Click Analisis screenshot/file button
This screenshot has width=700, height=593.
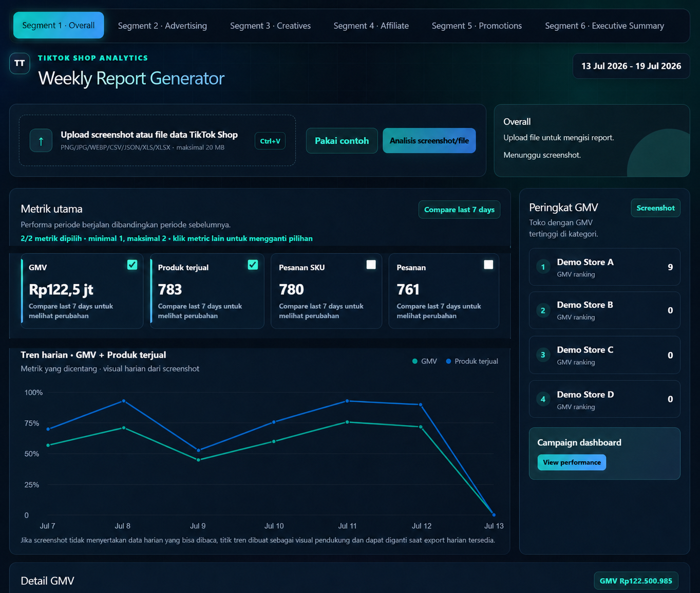pos(429,141)
